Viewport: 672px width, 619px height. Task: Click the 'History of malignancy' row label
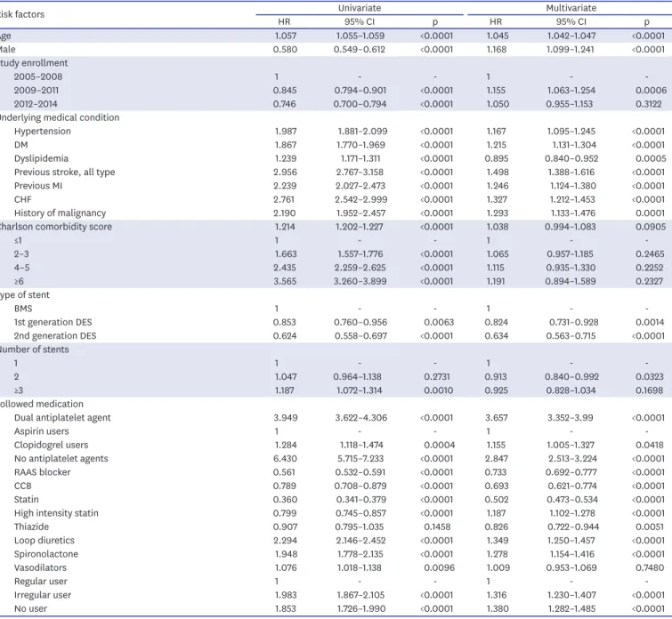(x=60, y=213)
